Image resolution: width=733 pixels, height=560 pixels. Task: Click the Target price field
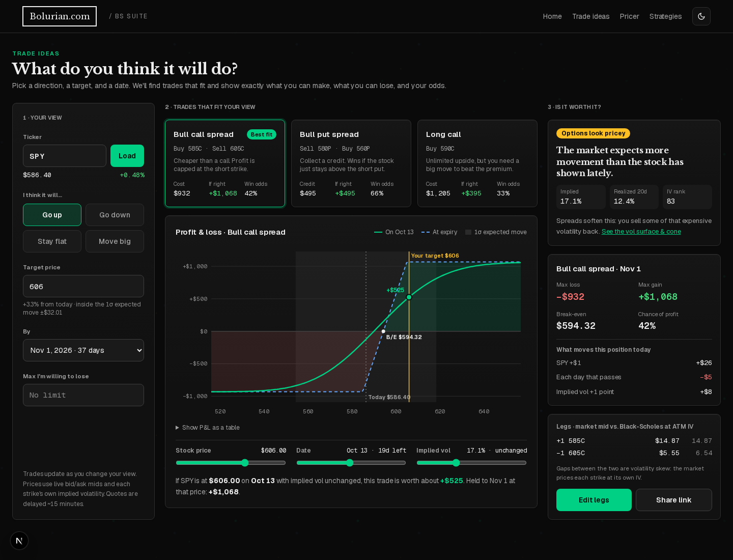83,286
